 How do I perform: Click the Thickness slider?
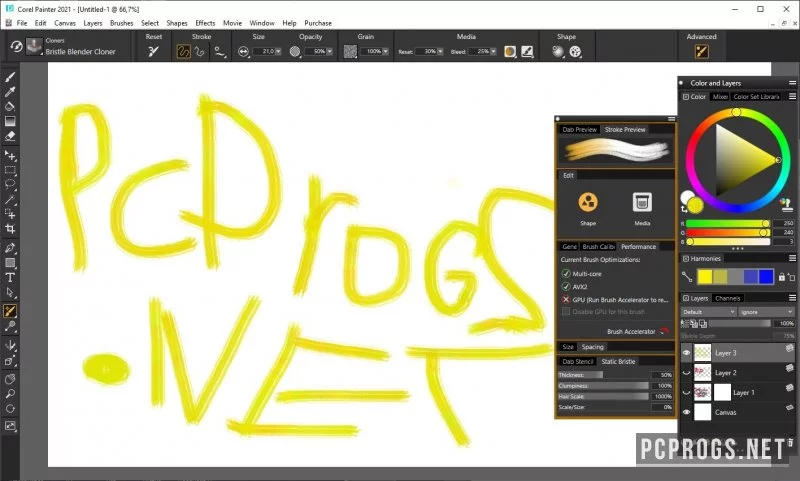(605, 375)
